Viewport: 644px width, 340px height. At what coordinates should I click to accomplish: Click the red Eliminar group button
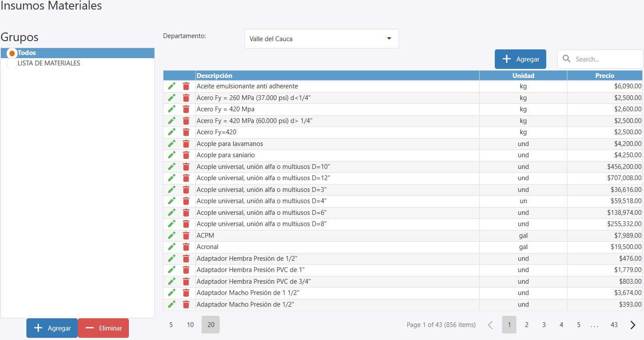103,328
